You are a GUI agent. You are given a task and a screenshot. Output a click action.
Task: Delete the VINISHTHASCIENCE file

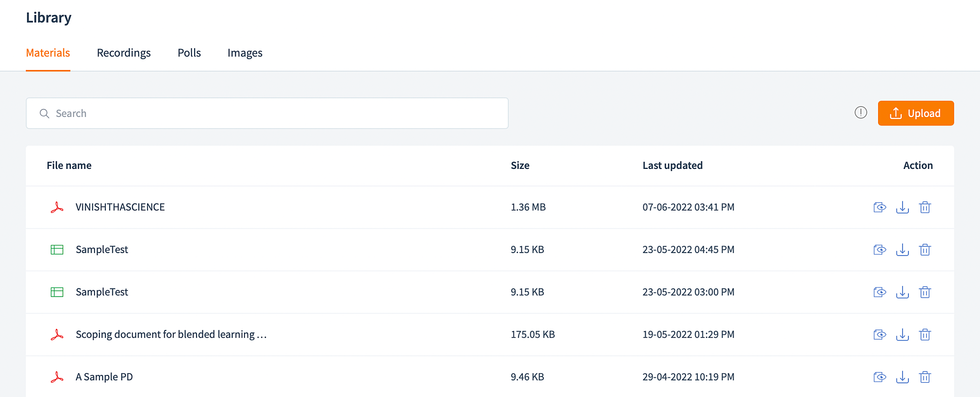point(925,207)
